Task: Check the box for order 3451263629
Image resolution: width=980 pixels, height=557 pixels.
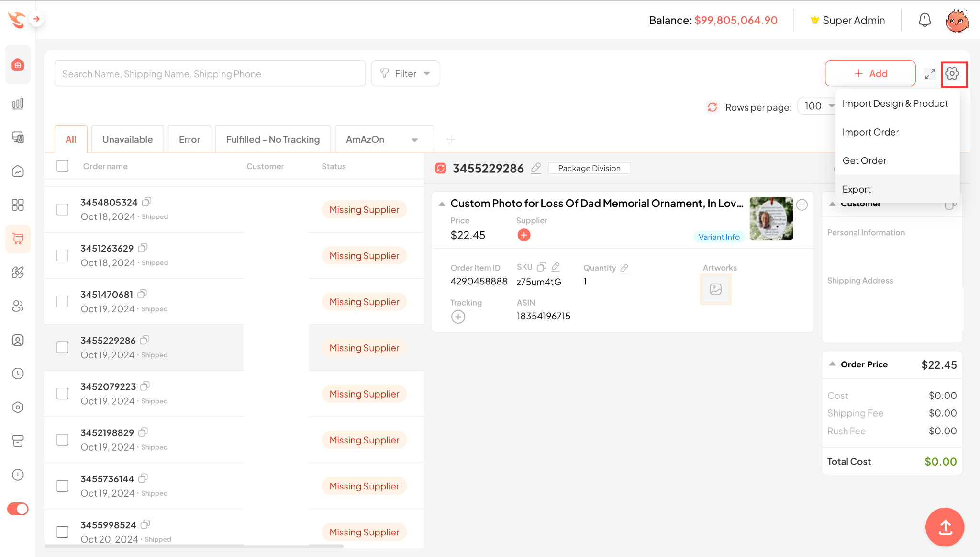Action: 63,255
